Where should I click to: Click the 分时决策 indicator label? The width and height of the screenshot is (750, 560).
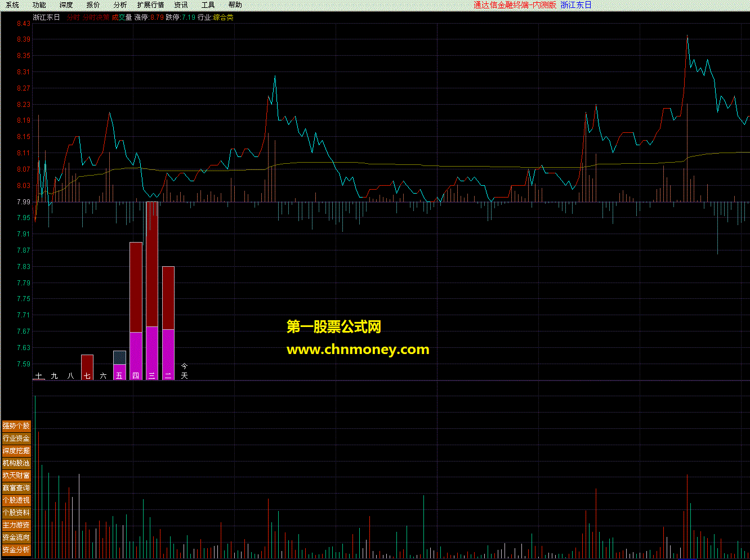(x=96, y=17)
